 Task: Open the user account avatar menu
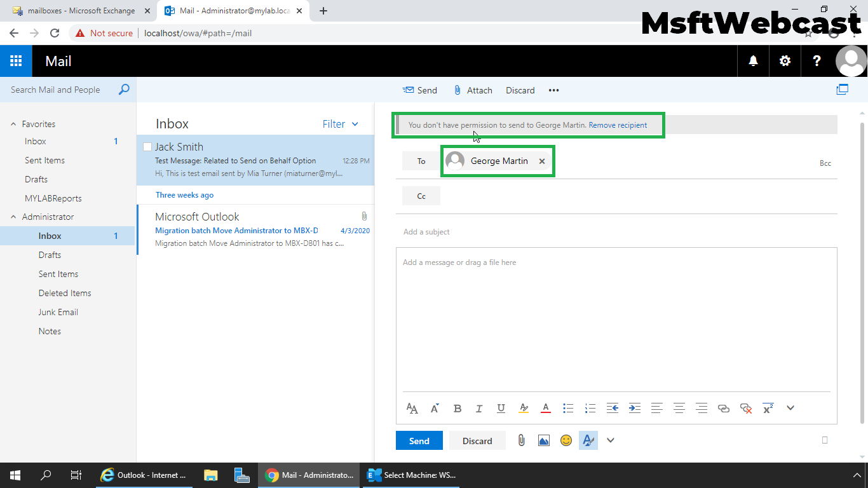coord(851,61)
